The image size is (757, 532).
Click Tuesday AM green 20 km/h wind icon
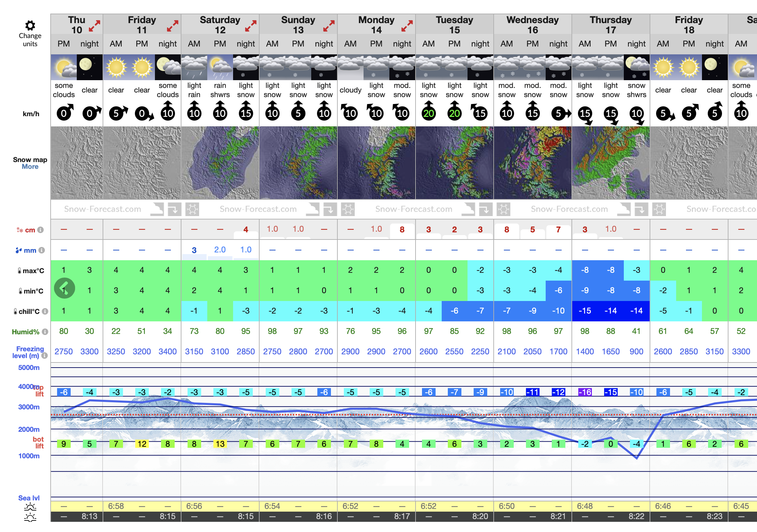coord(428,113)
